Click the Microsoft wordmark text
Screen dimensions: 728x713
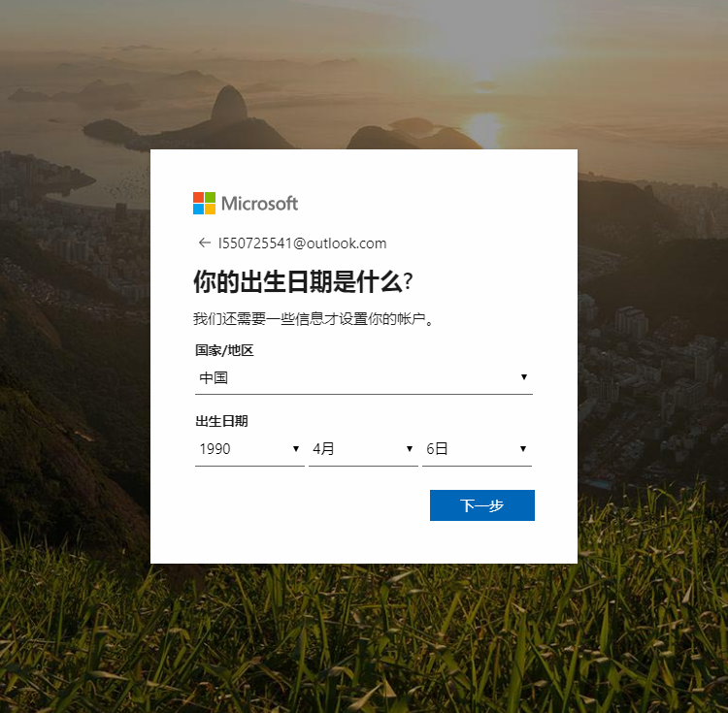(259, 204)
